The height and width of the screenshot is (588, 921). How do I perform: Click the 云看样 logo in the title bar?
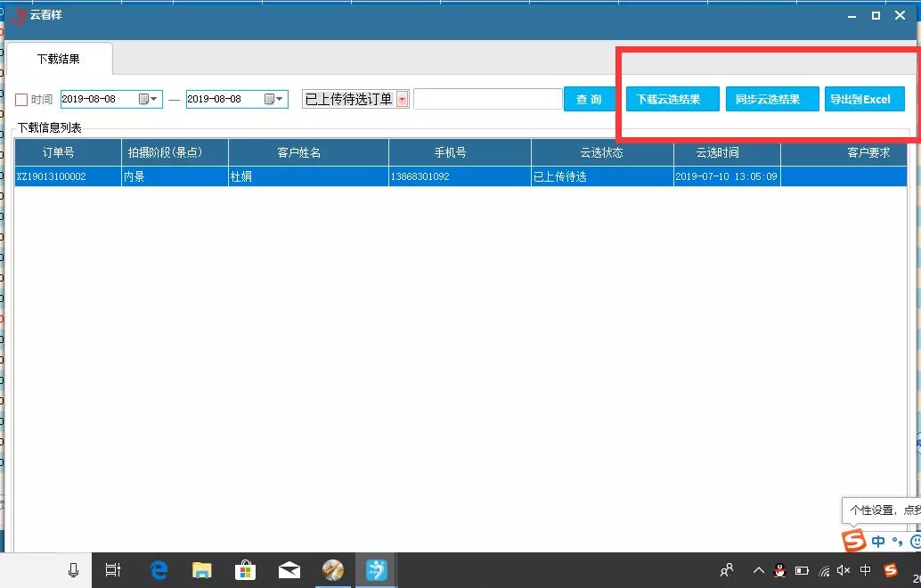click(x=20, y=15)
